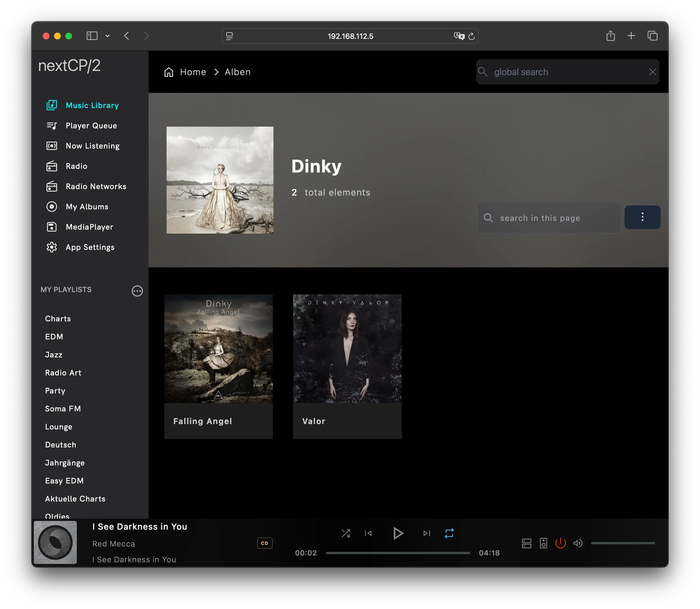The image size is (700, 609).
Task: Adjust the volume slider
Action: [x=623, y=543]
